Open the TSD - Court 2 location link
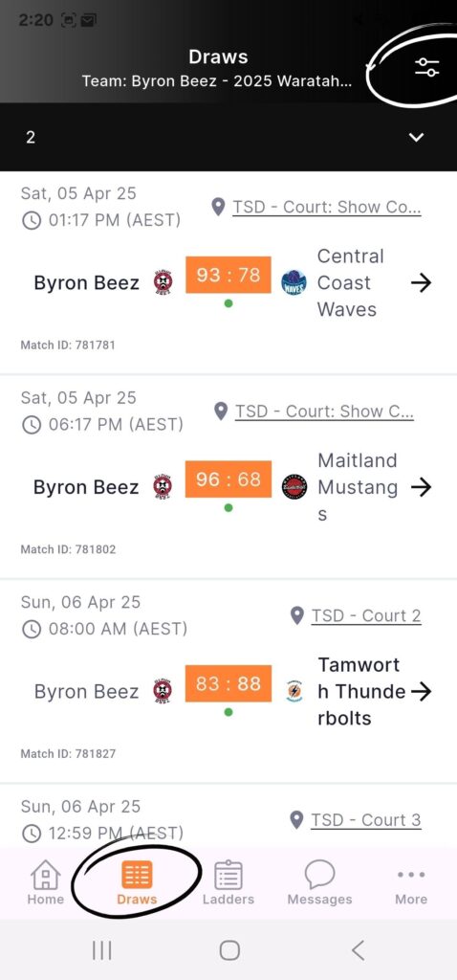 [x=366, y=615]
